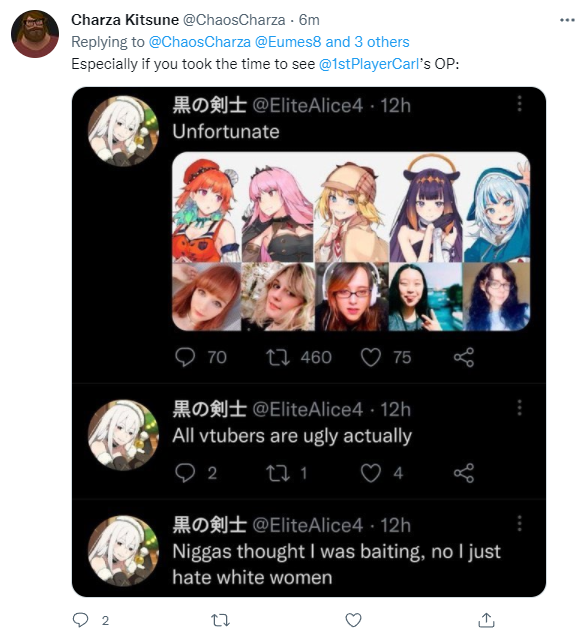Viewport: 587px width, 635px height.
Task: Click the Charza Kitsune display name
Action: pos(125,20)
